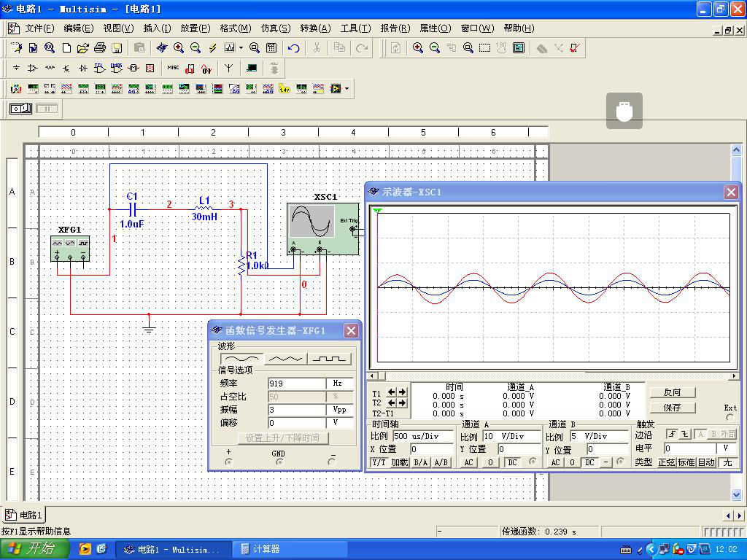
Task: Expand the instruments toolbar dropdown arrow
Action: tap(347, 89)
